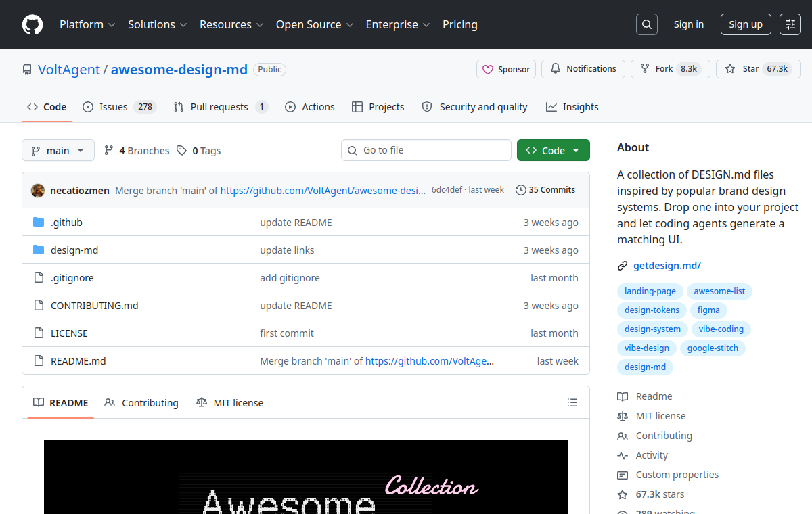
Task: Select the MIT license tab in file viewer
Action: 229,403
